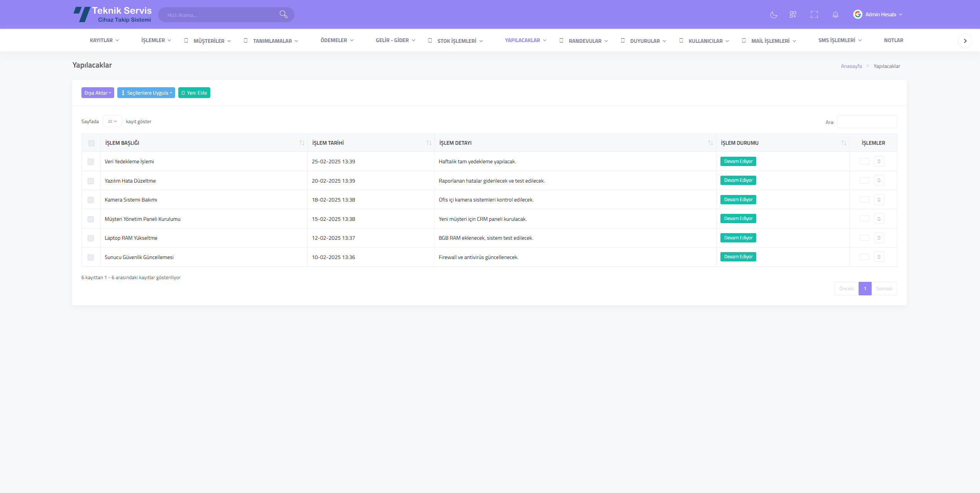Open the Dışa Aktar dropdown
The height and width of the screenshot is (493, 980).
tap(98, 93)
